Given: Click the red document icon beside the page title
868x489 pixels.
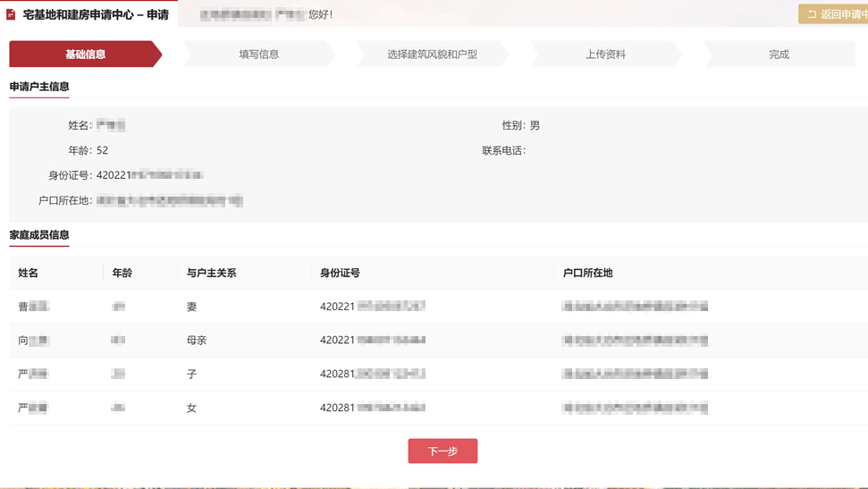Looking at the screenshot, I should (x=12, y=14).
